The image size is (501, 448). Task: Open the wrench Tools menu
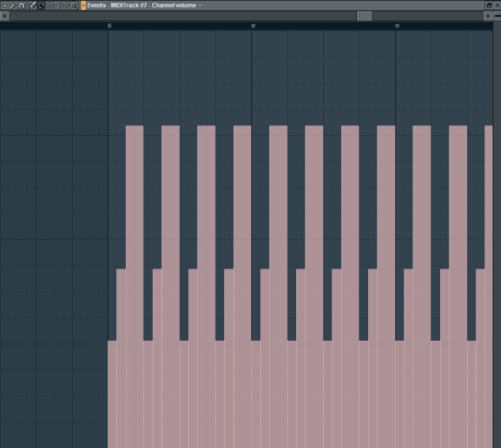pos(13,5)
